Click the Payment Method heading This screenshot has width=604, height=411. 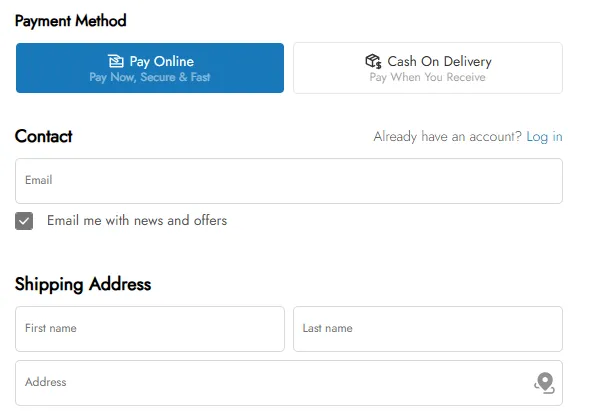tap(71, 21)
